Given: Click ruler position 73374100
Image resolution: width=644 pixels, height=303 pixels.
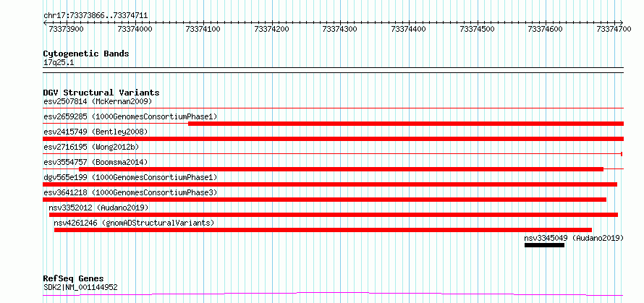Looking at the screenshot, I should pos(203,29).
